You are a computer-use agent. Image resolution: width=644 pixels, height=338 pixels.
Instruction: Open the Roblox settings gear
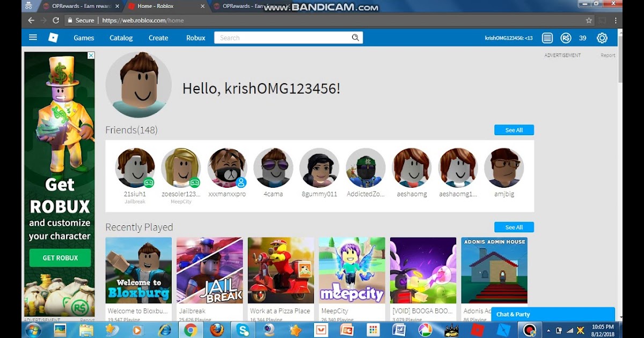[602, 38]
